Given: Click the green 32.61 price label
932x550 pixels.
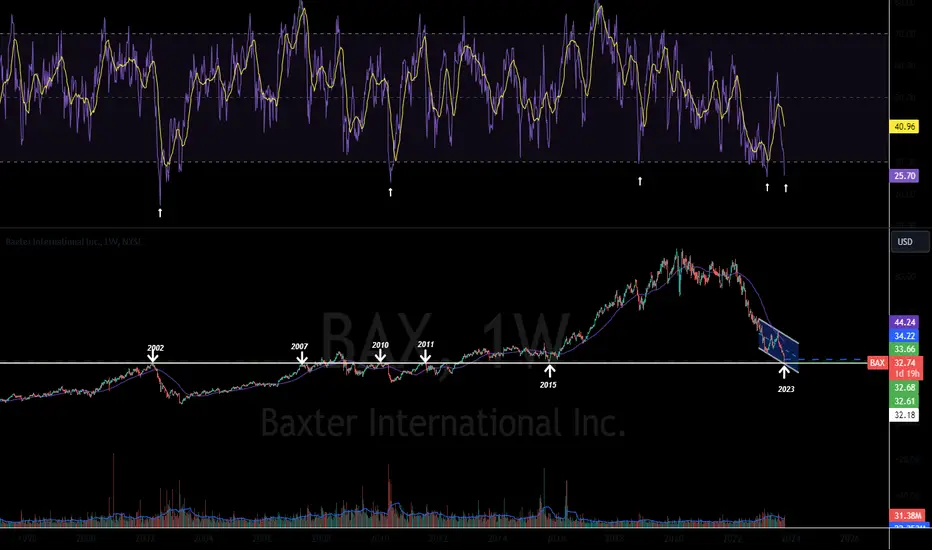Looking at the screenshot, I should tap(904, 401).
